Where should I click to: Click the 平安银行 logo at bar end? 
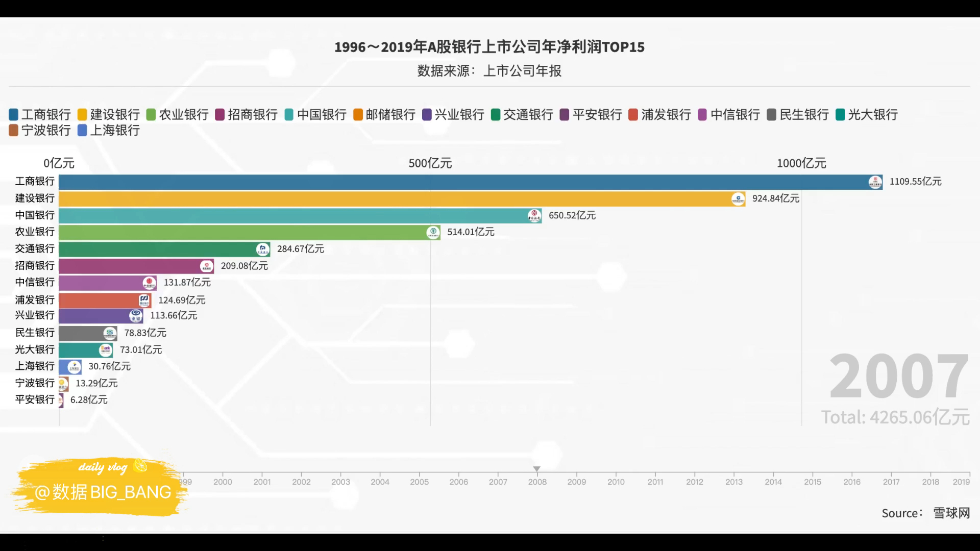pyautogui.click(x=61, y=400)
